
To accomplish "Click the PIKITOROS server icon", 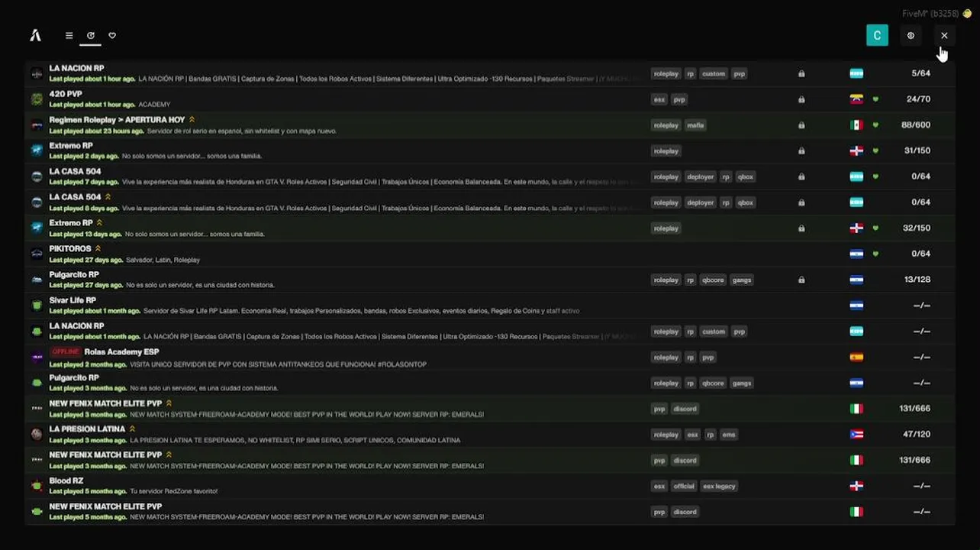I will pyautogui.click(x=37, y=254).
